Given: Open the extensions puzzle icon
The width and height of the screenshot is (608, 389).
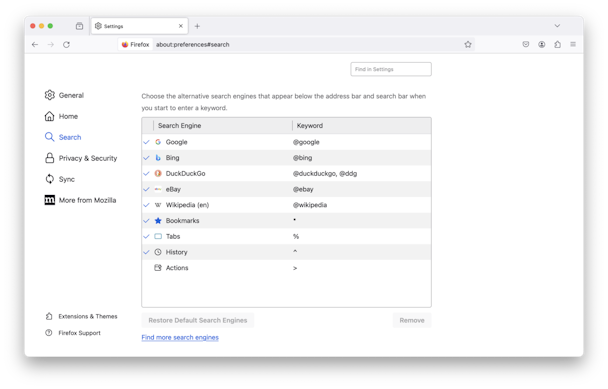Looking at the screenshot, I should click(x=557, y=44).
